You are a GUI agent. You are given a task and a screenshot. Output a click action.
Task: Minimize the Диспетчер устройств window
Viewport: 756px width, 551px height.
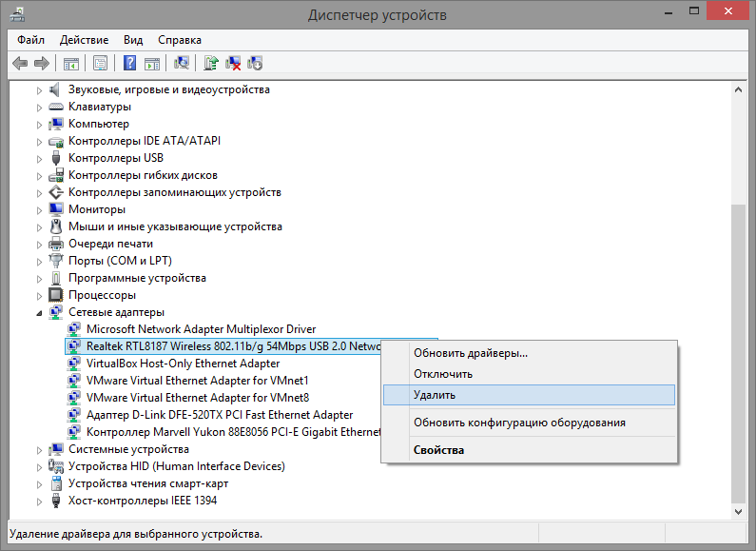click(669, 11)
